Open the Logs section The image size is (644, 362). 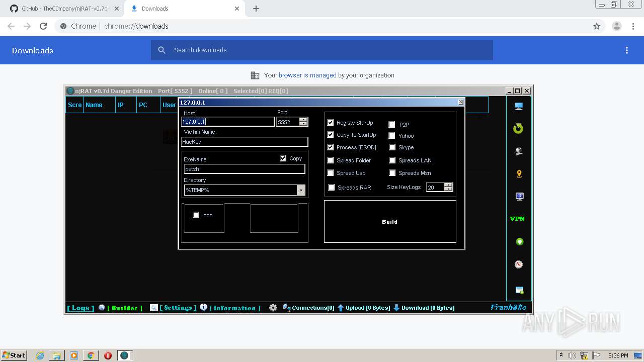pos(80,308)
